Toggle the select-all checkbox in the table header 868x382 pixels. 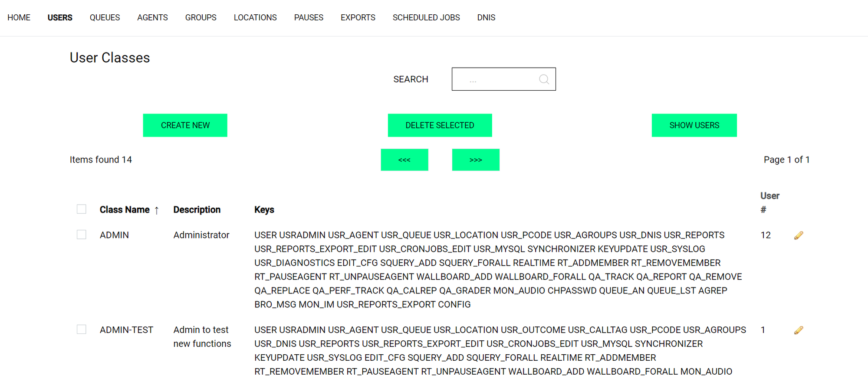click(82, 209)
